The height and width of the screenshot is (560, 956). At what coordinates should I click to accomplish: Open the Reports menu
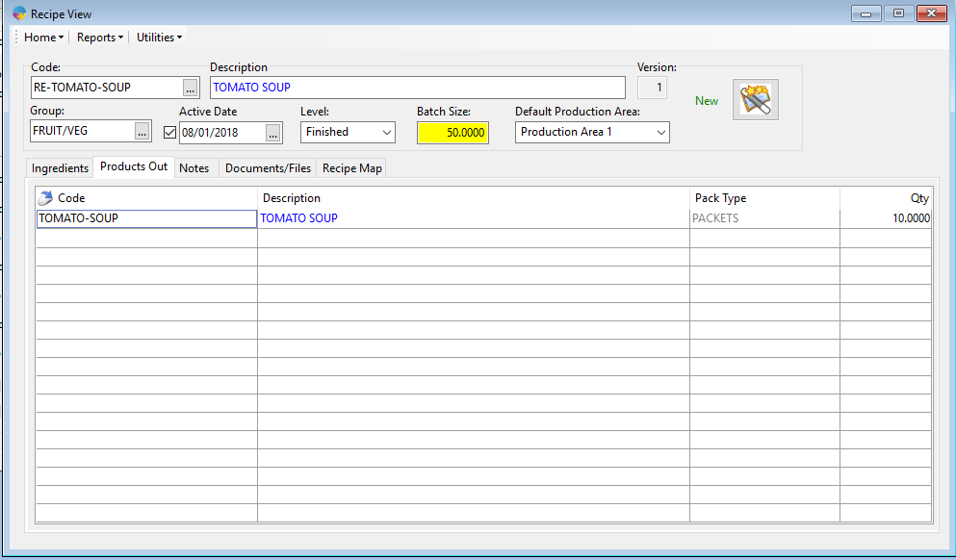[x=100, y=38]
